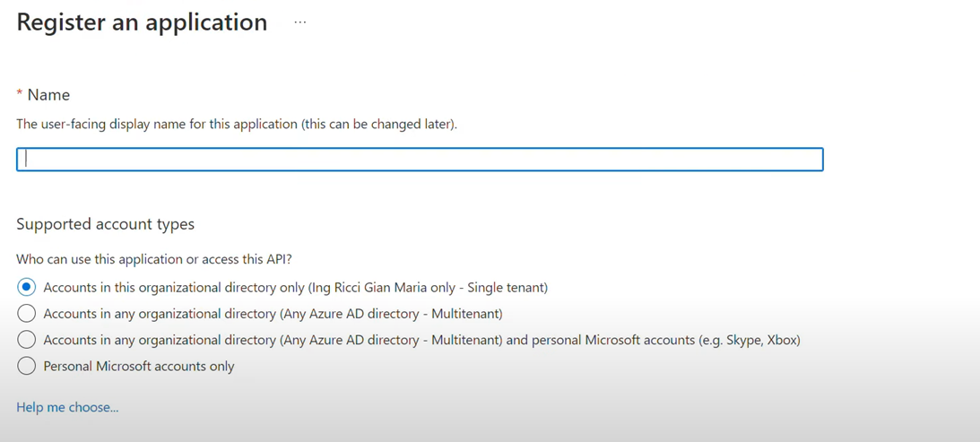Click the Name field label
The width and height of the screenshot is (980, 442).
48,95
